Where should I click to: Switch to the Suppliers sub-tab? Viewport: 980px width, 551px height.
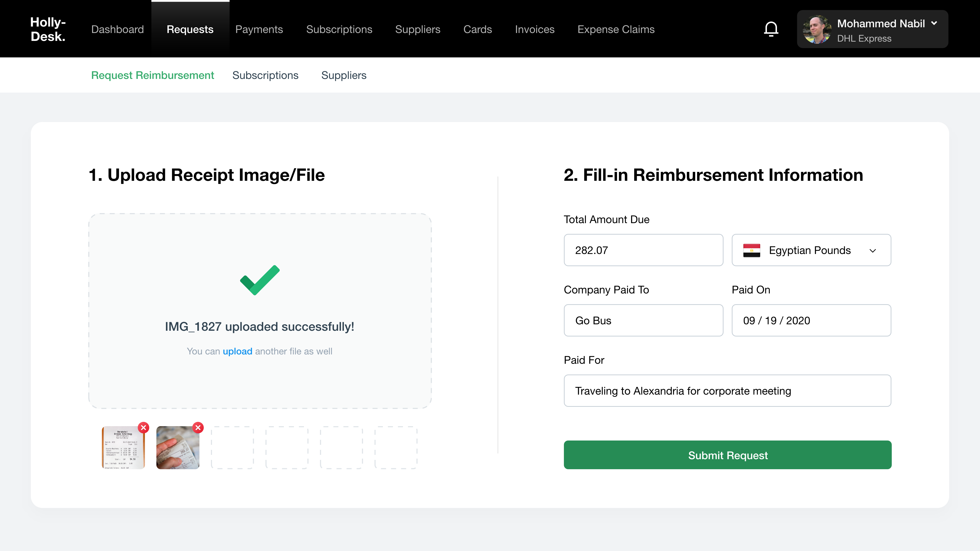[344, 75]
